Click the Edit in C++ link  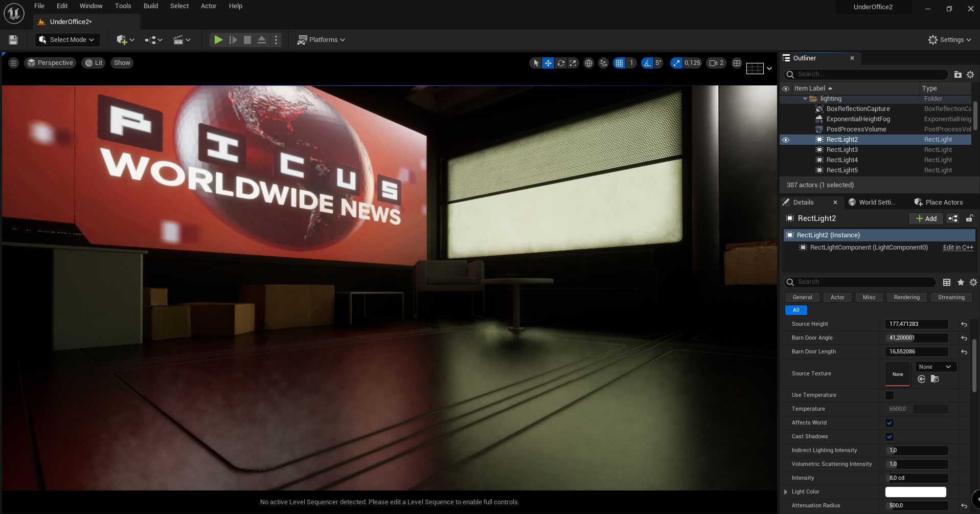(x=958, y=248)
